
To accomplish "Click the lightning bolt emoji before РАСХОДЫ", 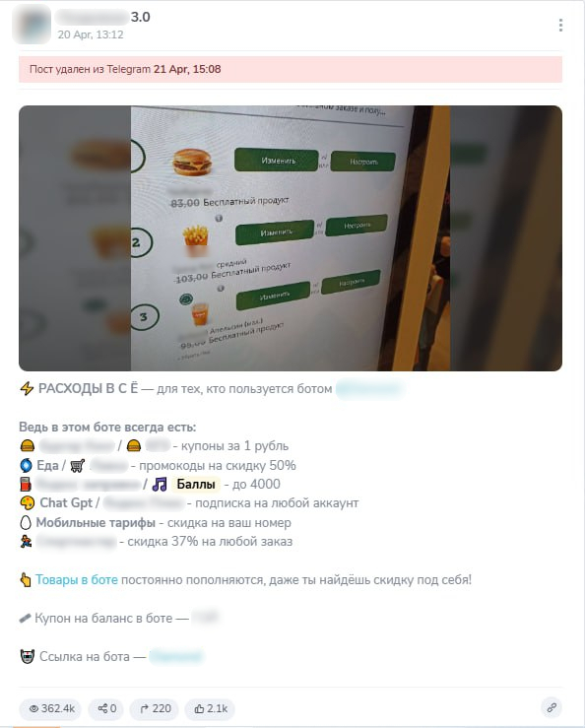I will (x=27, y=388).
